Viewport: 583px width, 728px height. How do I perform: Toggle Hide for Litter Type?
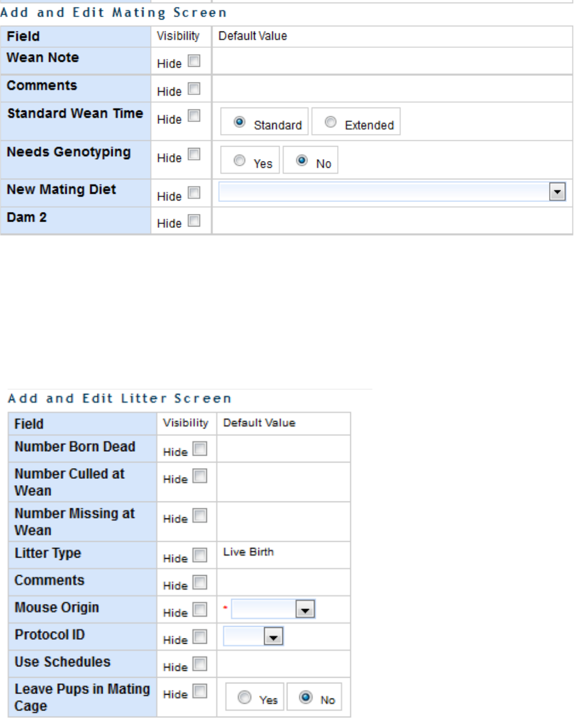[199, 556]
